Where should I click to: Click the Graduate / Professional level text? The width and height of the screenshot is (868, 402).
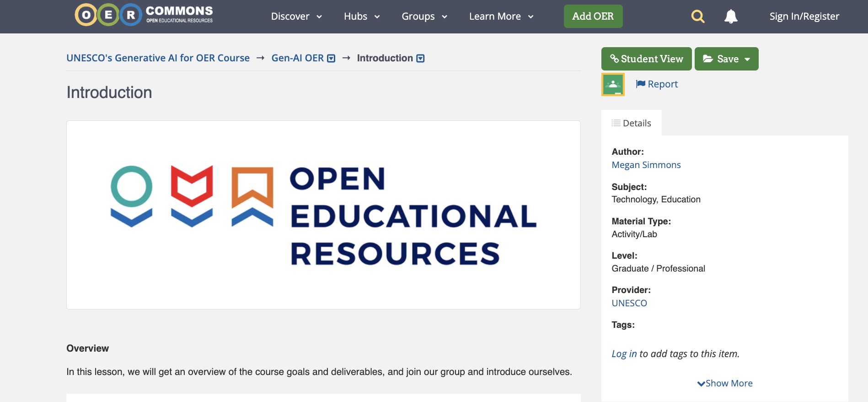(x=658, y=269)
